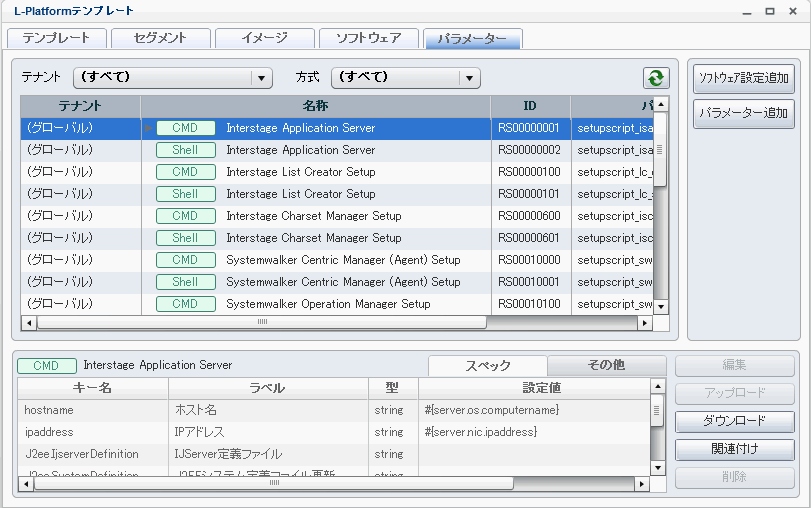The width and height of the screenshot is (811, 508).
Task: Click the アップロード button
Action: pyautogui.click(x=734, y=393)
